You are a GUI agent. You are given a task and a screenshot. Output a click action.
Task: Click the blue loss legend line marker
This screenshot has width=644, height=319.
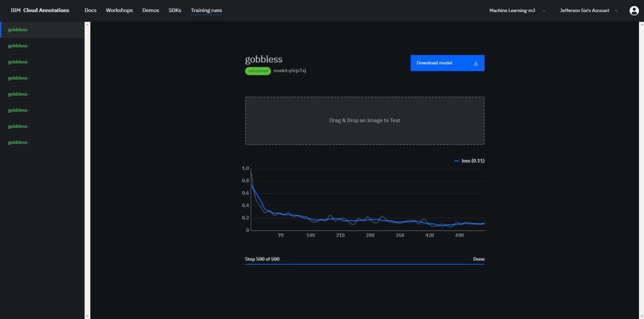(x=456, y=161)
